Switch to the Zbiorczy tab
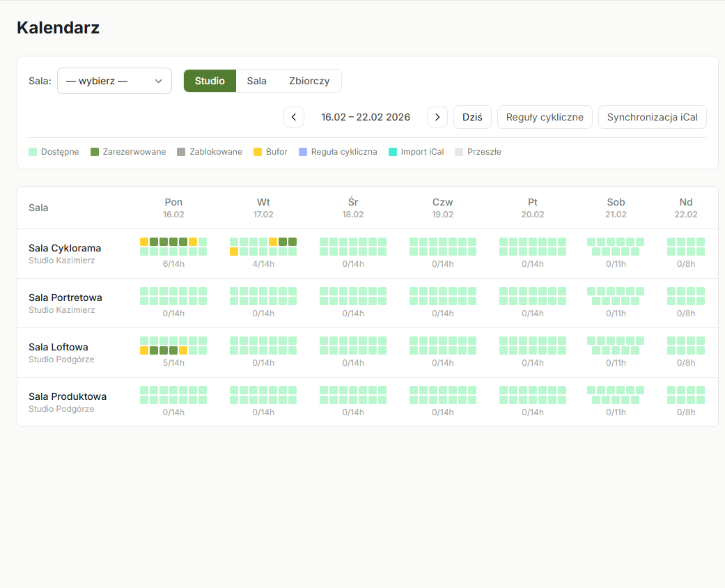The width and height of the screenshot is (725, 588). tap(309, 81)
